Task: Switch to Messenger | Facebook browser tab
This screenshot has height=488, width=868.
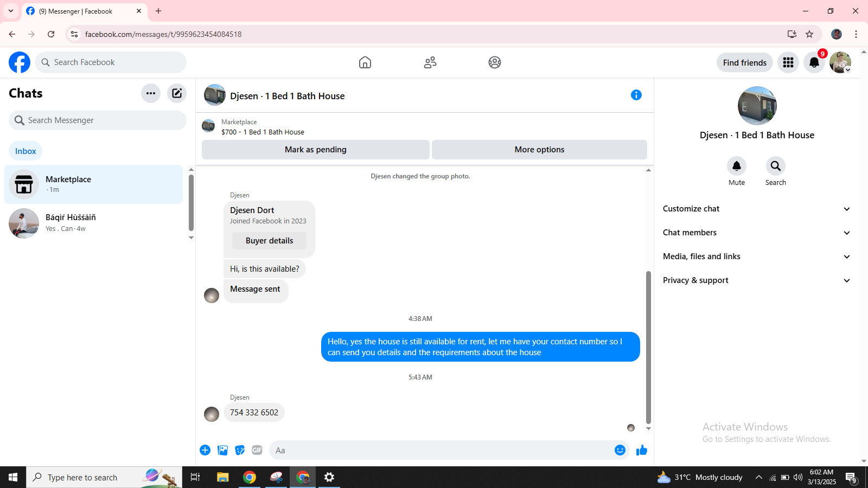Action: pyautogui.click(x=84, y=11)
